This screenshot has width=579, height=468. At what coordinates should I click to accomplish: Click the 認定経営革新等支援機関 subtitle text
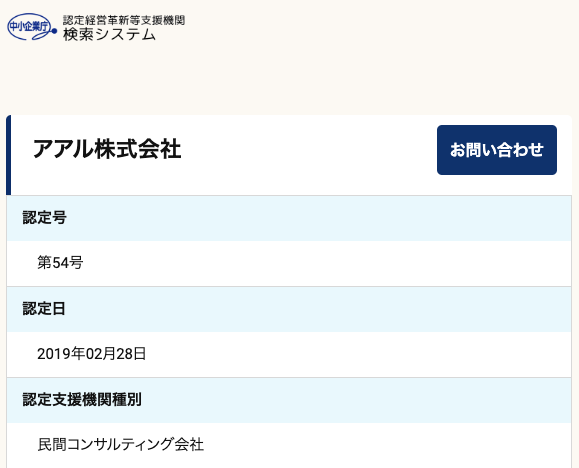(124, 20)
